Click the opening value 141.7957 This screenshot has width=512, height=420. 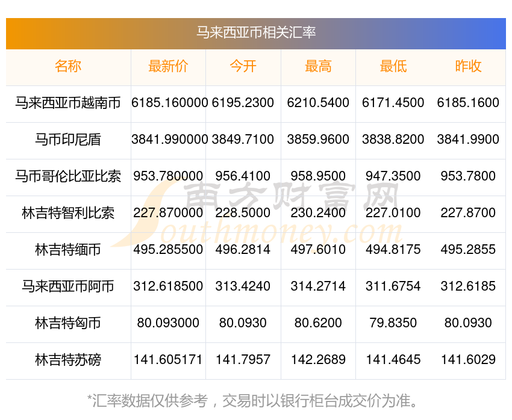[x=243, y=360]
